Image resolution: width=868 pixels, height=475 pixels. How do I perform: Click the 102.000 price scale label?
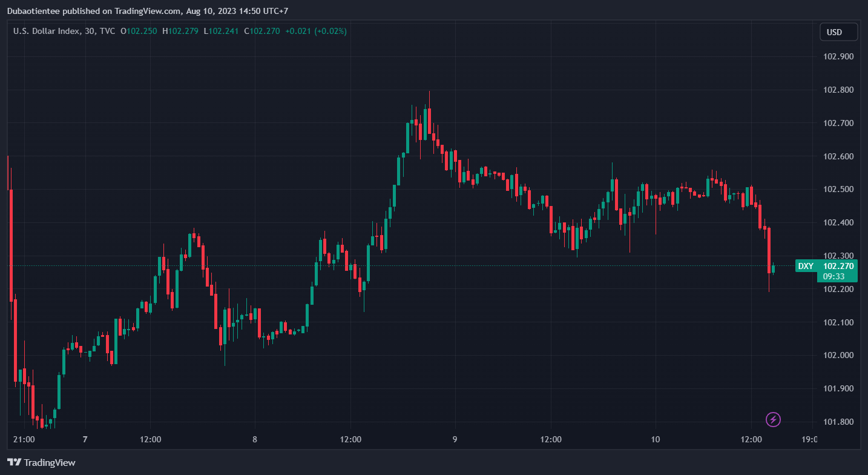[x=839, y=356]
